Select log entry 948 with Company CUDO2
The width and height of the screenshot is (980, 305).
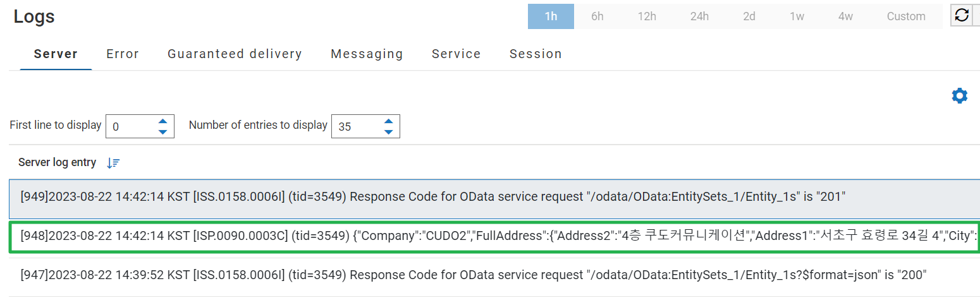[x=493, y=237]
